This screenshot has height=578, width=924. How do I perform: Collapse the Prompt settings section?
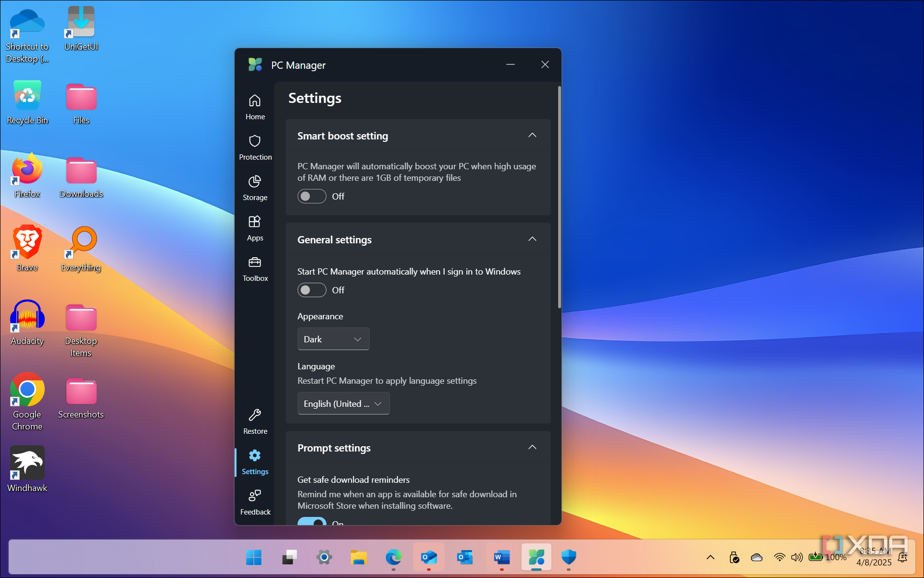532,448
